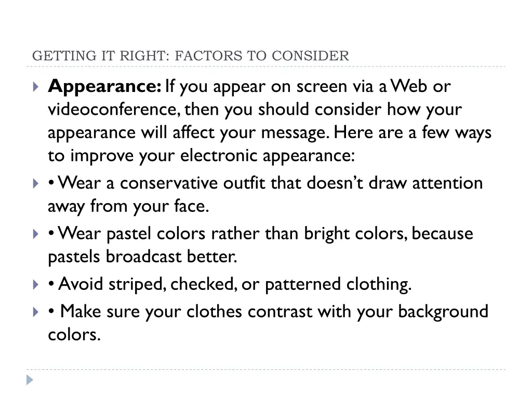Viewport: 532px width, 399px height.
Task: Select arrow bullet before "Wear pastel colors"
Action: pyautogui.click(x=35, y=234)
